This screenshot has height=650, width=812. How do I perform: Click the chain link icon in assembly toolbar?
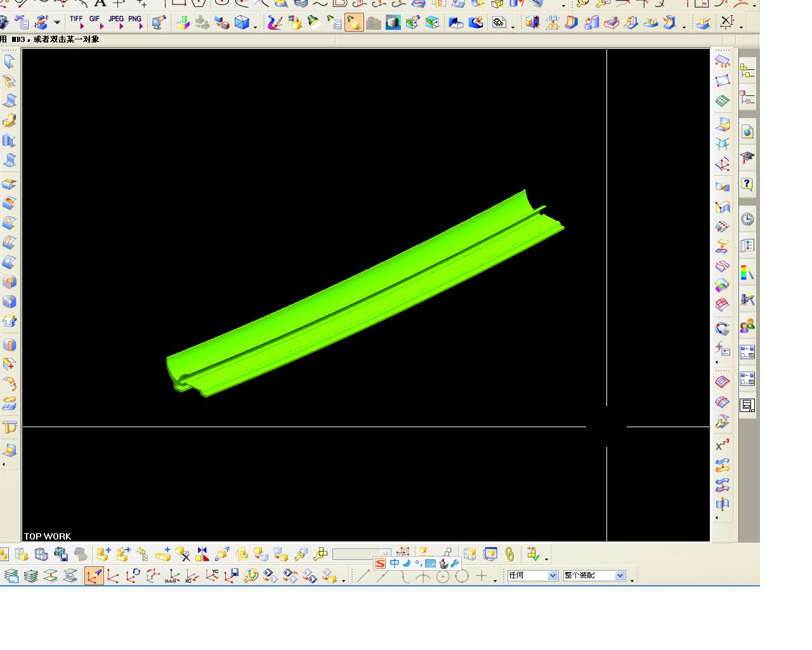coord(509,554)
